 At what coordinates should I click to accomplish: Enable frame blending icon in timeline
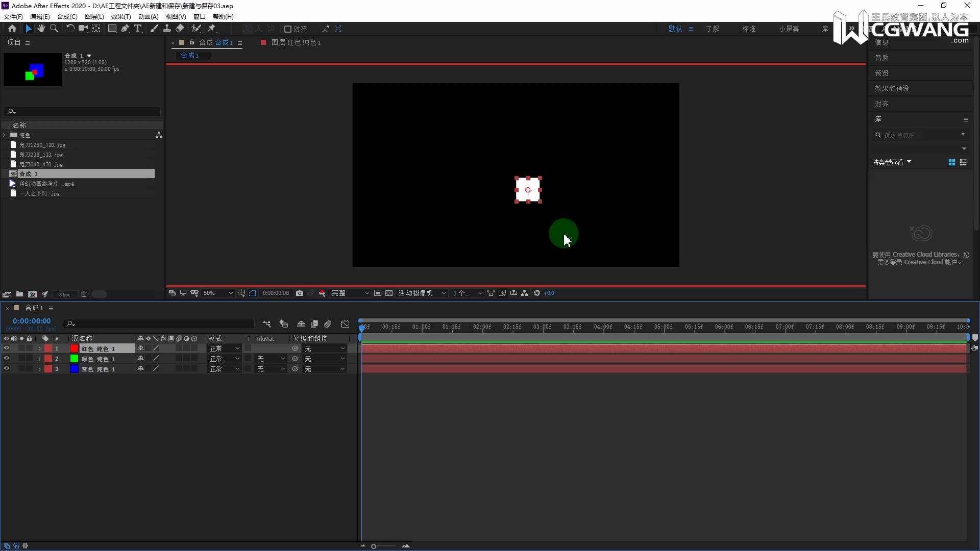click(x=314, y=324)
